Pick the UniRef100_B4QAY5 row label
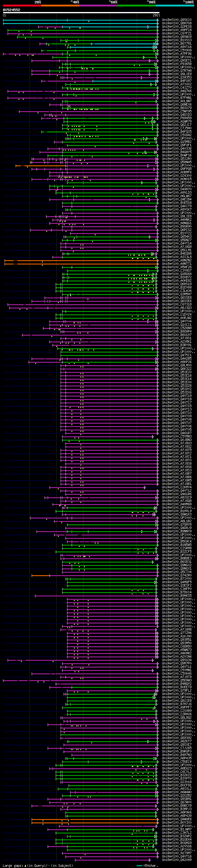197x868 pixels. pos(177,152)
